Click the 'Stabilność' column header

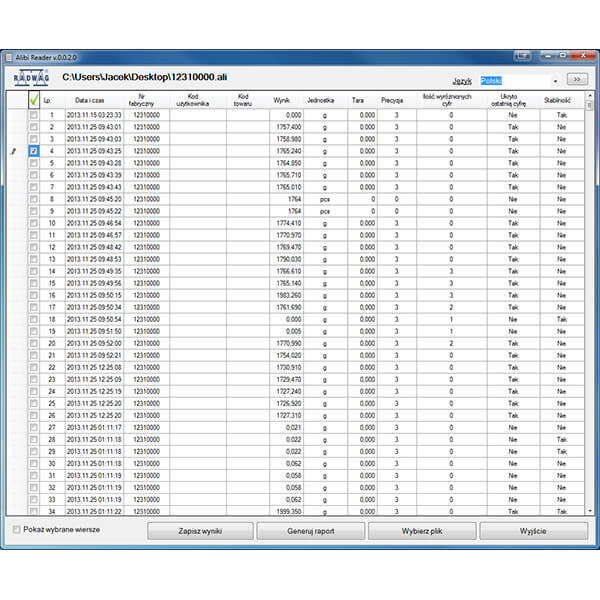click(558, 100)
